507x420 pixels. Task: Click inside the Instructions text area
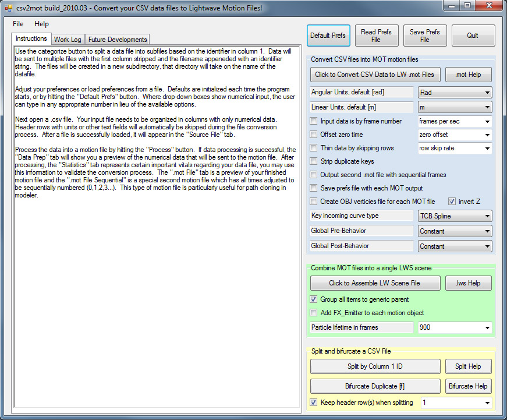coord(157,227)
